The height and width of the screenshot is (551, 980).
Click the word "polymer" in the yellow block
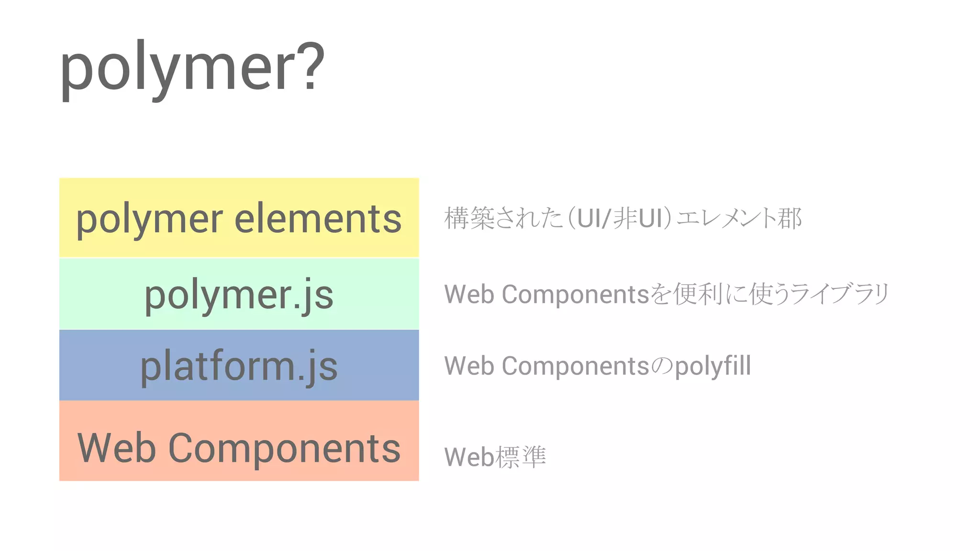(x=149, y=219)
